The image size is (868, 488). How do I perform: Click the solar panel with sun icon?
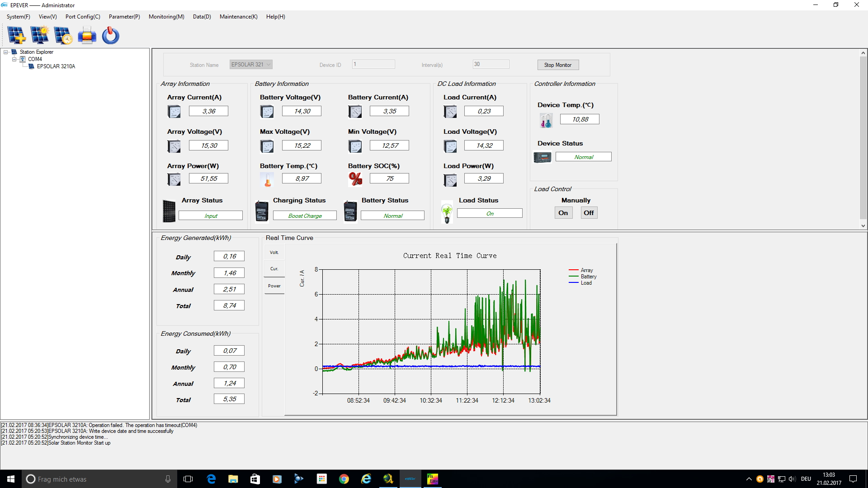40,35
